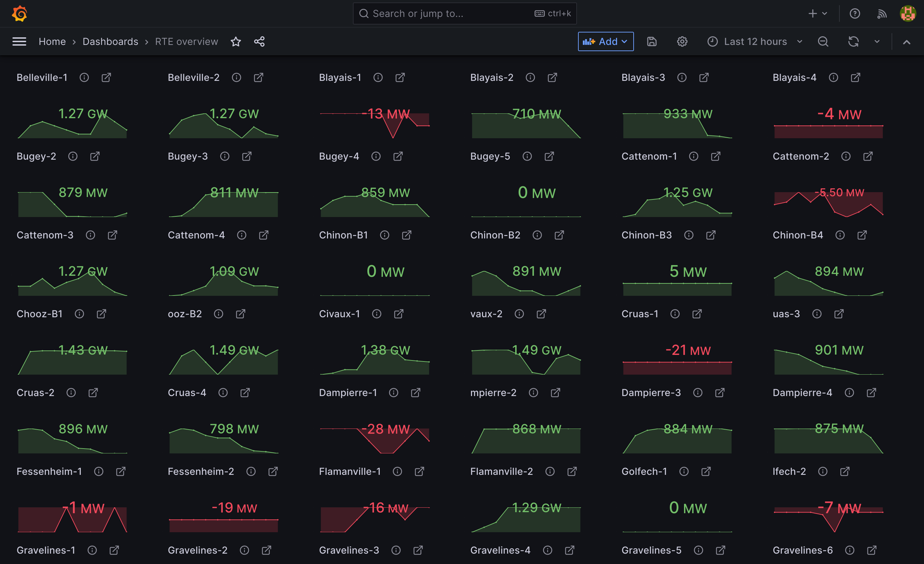Open the Grafana help menu

tap(855, 13)
